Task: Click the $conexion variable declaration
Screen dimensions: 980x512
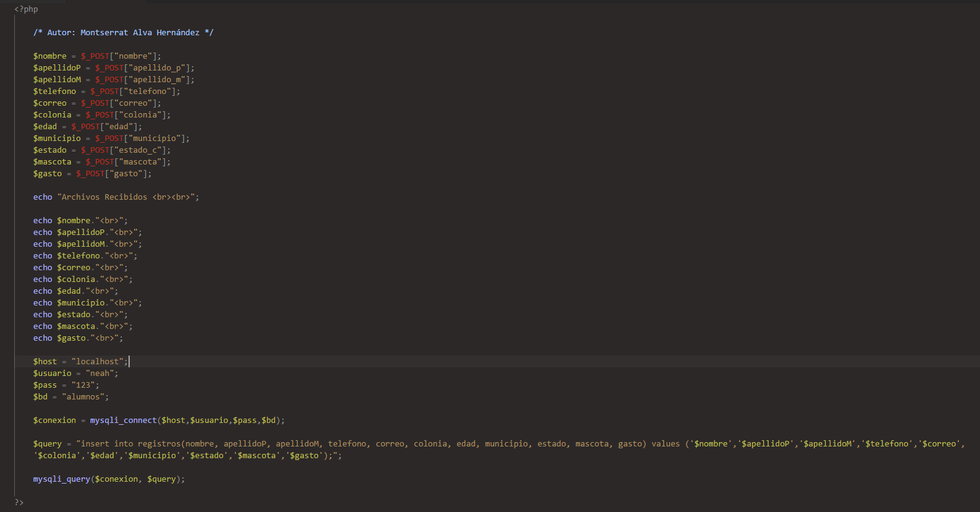Action: 54,420
